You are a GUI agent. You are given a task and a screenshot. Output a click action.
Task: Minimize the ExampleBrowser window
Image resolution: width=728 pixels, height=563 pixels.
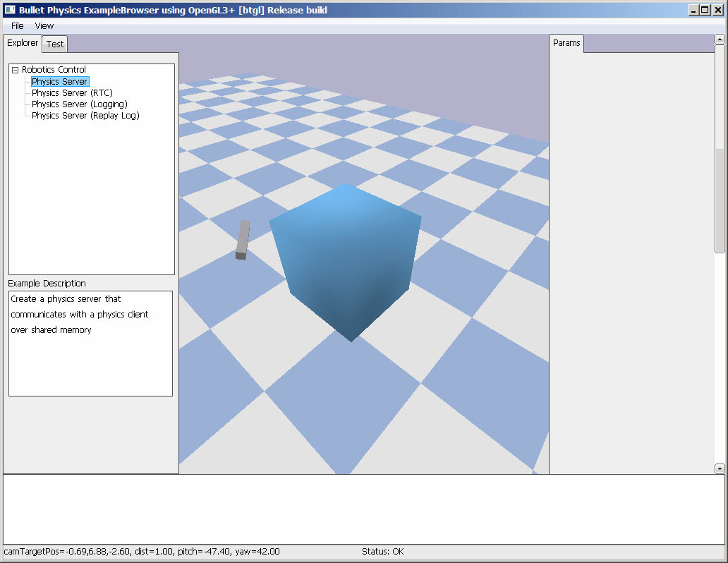pyautogui.click(x=693, y=10)
